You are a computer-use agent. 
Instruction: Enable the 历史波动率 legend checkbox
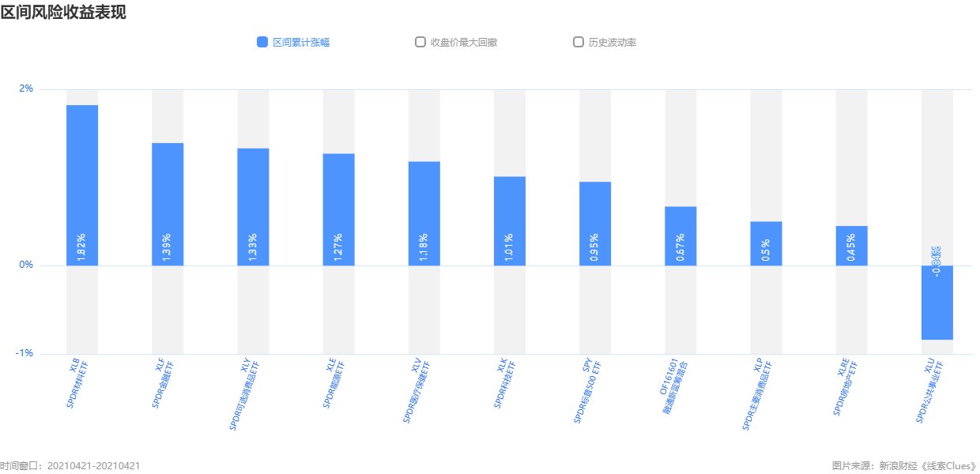point(579,43)
